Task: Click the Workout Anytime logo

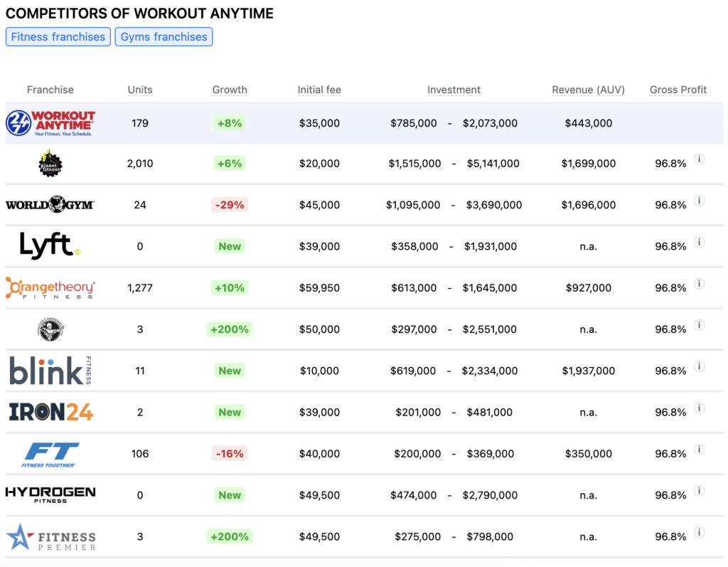Action: coord(50,123)
